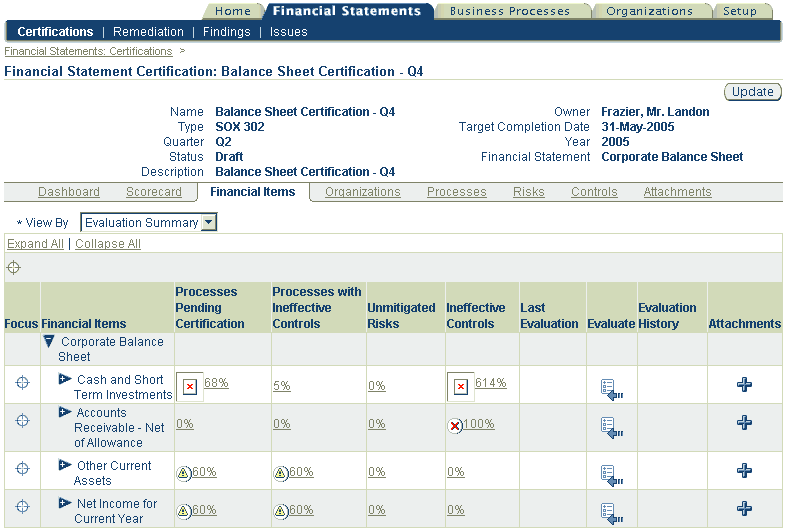Click warning icon in Other Current Assets pending certification
This screenshot has height=530, width=788.
coord(183,473)
